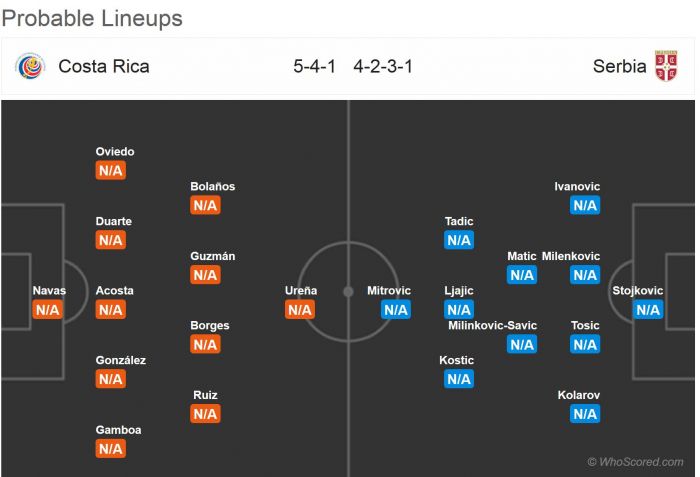Open the Serbia team name link
Image resolution: width=700 pixels, height=477 pixels.
point(619,67)
